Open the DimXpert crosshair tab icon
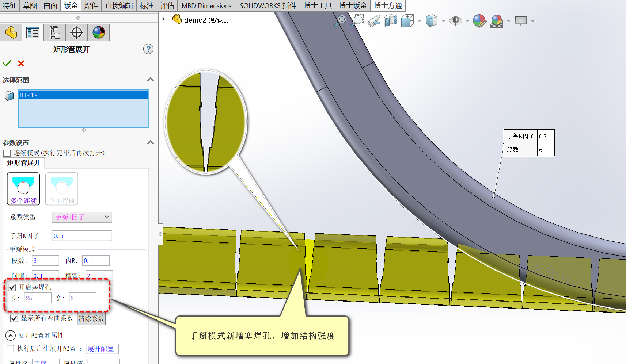 click(x=77, y=33)
